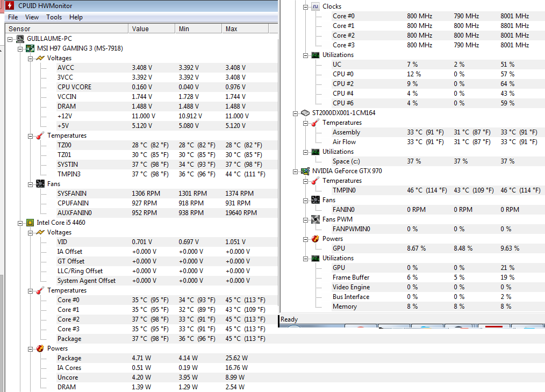The image size is (545, 392).
Task: Collapse the GTX 970 Fans PWM section
Action: pyautogui.click(x=305, y=220)
